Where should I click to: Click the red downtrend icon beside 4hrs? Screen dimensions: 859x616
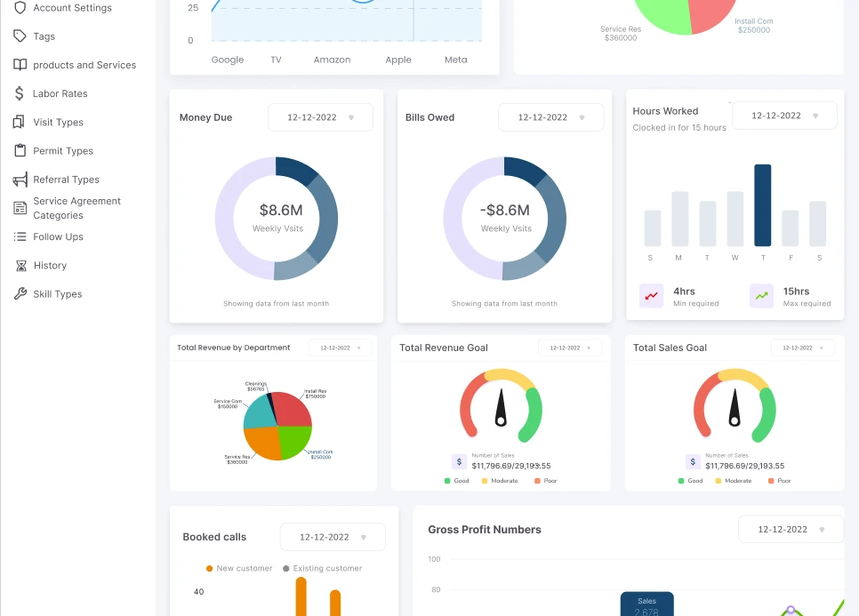tap(652, 296)
